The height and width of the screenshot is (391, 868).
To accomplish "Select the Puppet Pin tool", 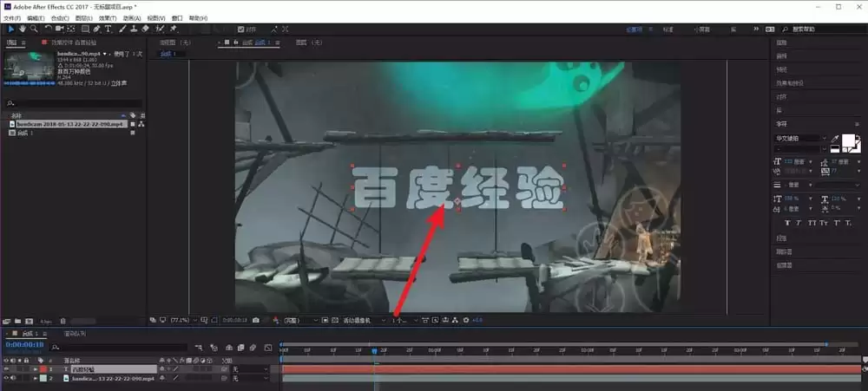I will click(174, 29).
